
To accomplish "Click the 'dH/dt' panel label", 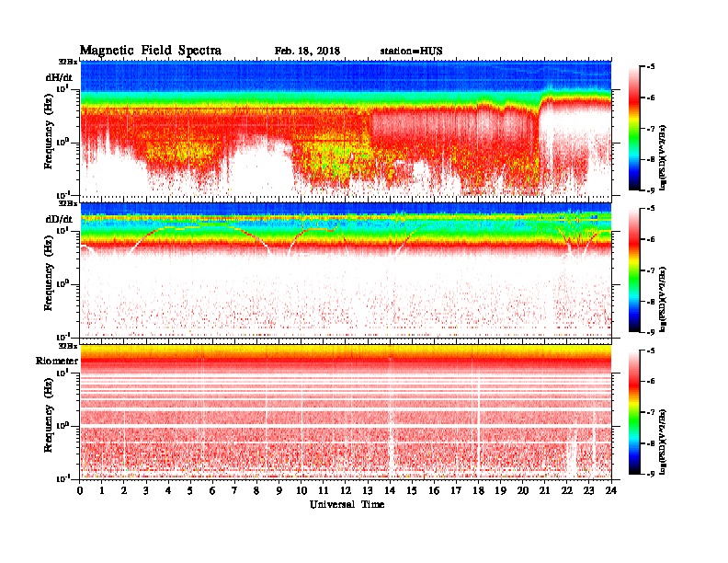I will pos(59,77).
